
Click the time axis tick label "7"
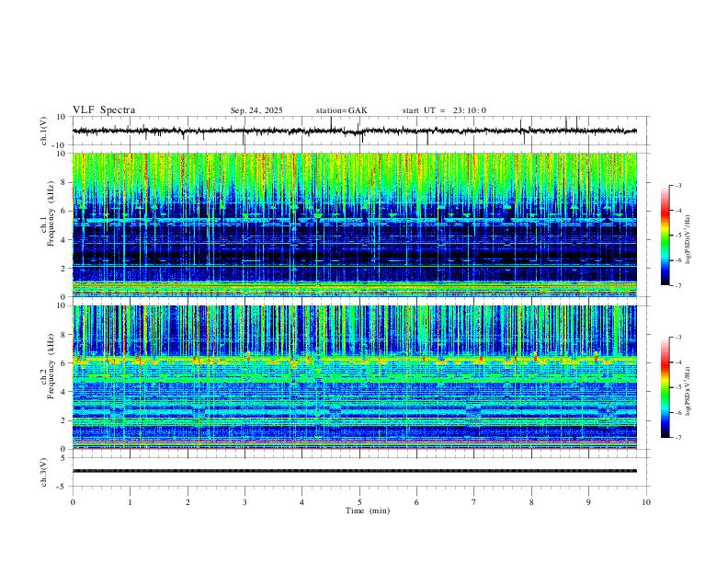click(x=474, y=502)
